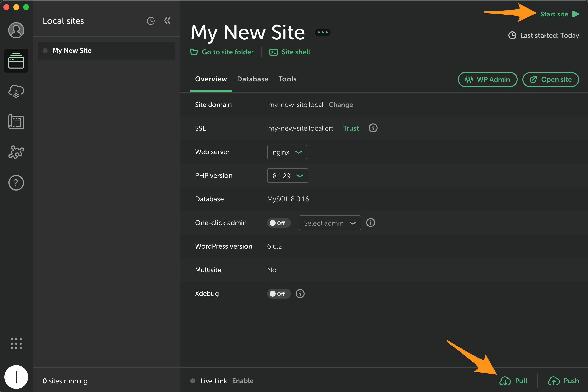Open the Connect cloud icon in sidebar
This screenshot has height=392, width=588.
[x=16, y=91]
